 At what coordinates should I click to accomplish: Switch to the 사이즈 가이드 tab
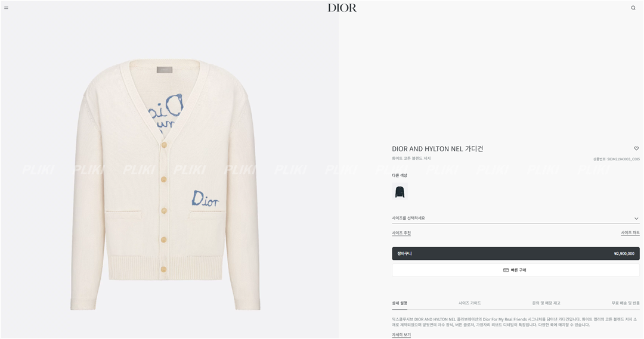click(x=469, y=303)
